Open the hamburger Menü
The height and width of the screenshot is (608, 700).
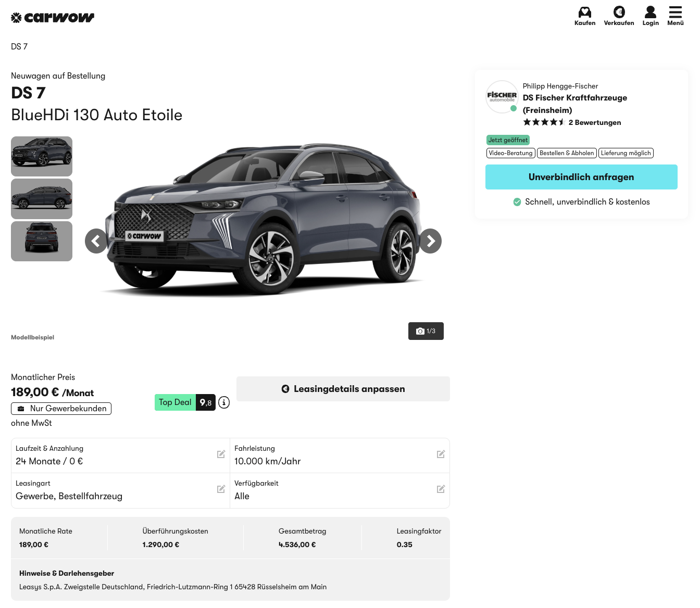click(x=675, y=12)
